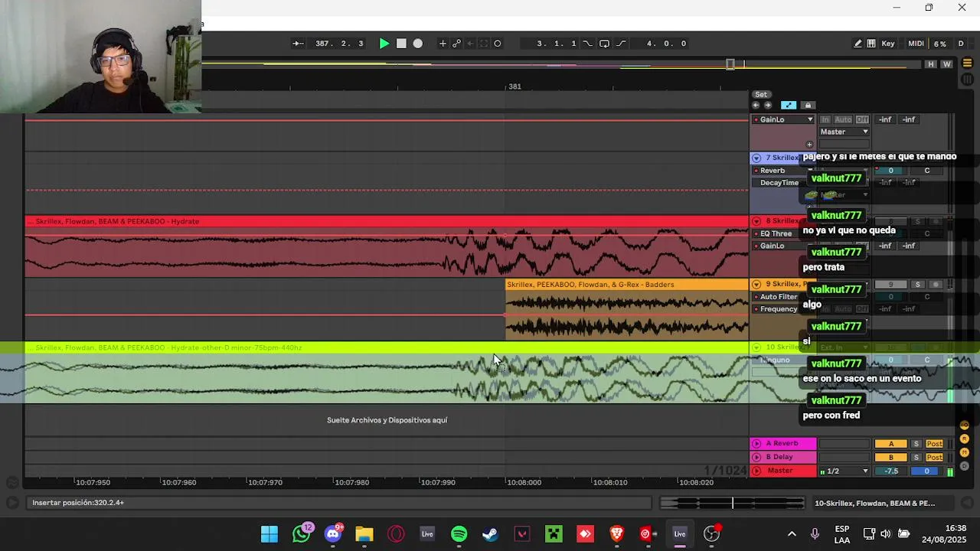Open Master 1/2 output dropdown

[x=844, y=471]
